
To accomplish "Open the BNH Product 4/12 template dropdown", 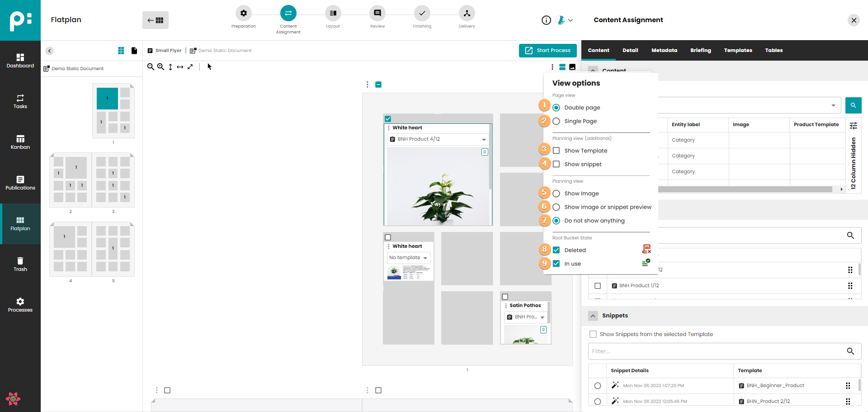I will (x=484, y=139).
